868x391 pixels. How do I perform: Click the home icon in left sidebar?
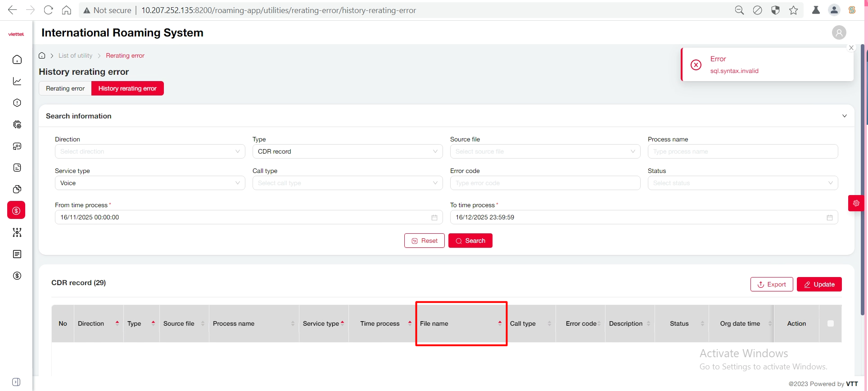point(17,59)
